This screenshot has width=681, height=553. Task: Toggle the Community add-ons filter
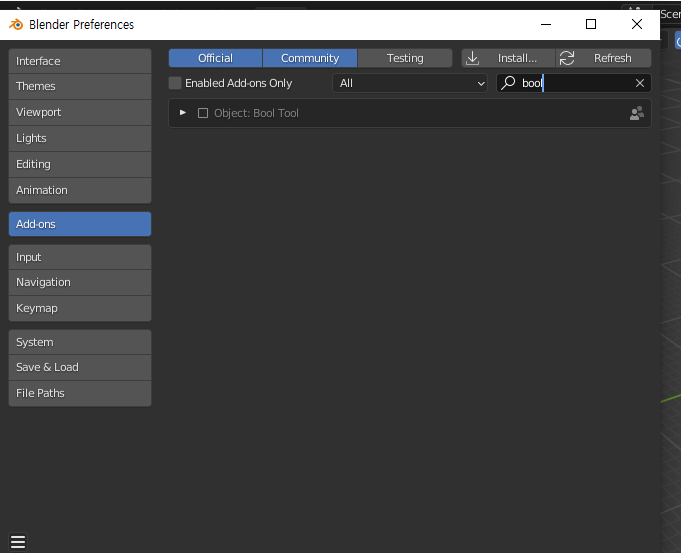310,58
